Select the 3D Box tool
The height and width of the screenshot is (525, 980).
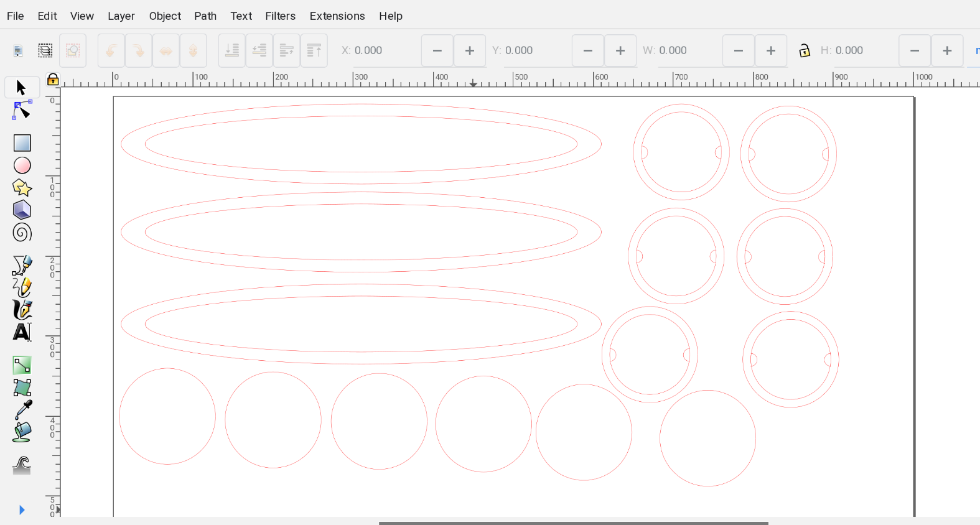click(x=22, y=210)
